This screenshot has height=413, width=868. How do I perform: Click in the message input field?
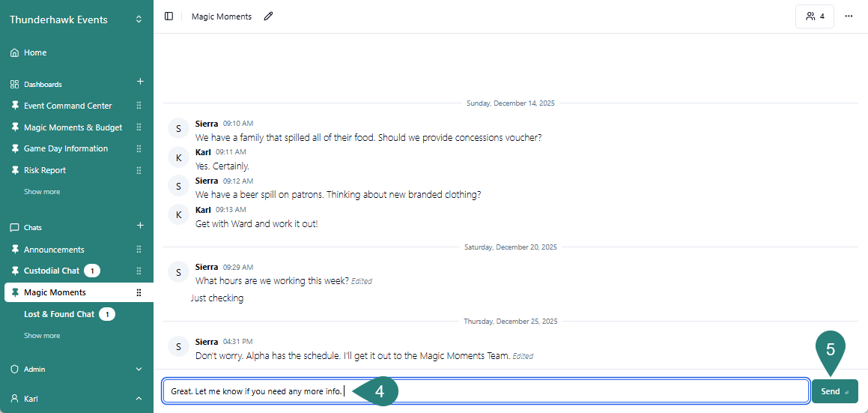click(x=569, y=391)
